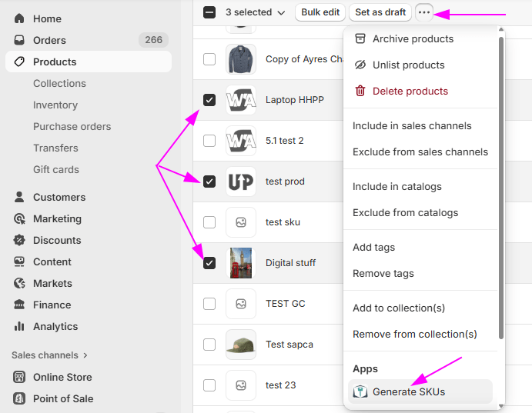This screenshot has width=532, height=413.
Task: Toggle the three-dot more actions menu
Action: [424, 12]
